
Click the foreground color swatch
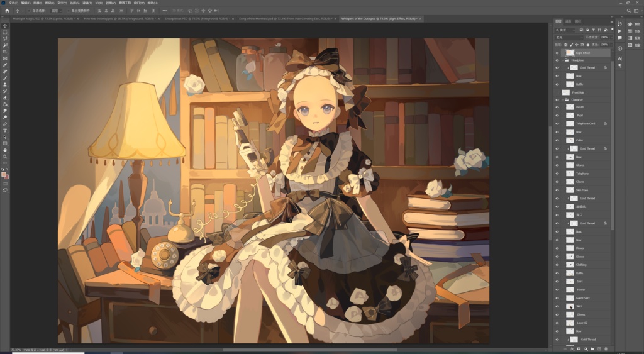(x=4, y=175)
